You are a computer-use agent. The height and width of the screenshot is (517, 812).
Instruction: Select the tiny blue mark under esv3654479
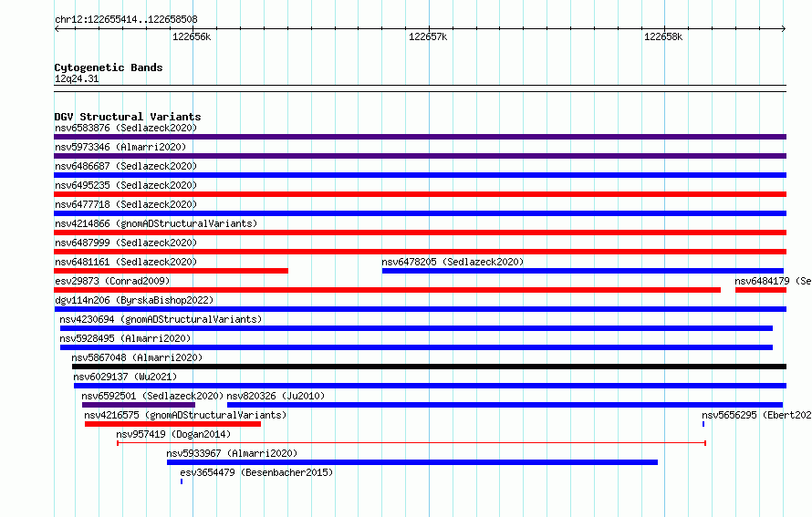tap(182, 481)
